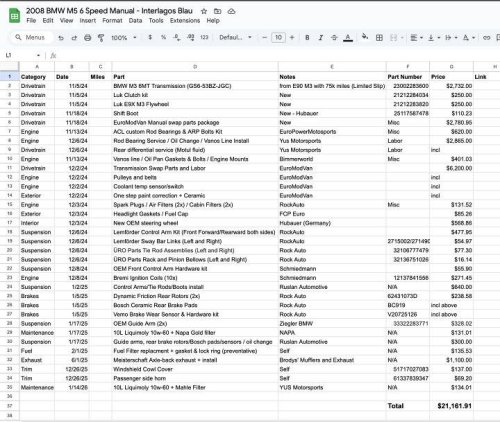Click the document title text
The width and height of the screenshot is (500, 422).
pyautogui.click(x=109, y=11)
